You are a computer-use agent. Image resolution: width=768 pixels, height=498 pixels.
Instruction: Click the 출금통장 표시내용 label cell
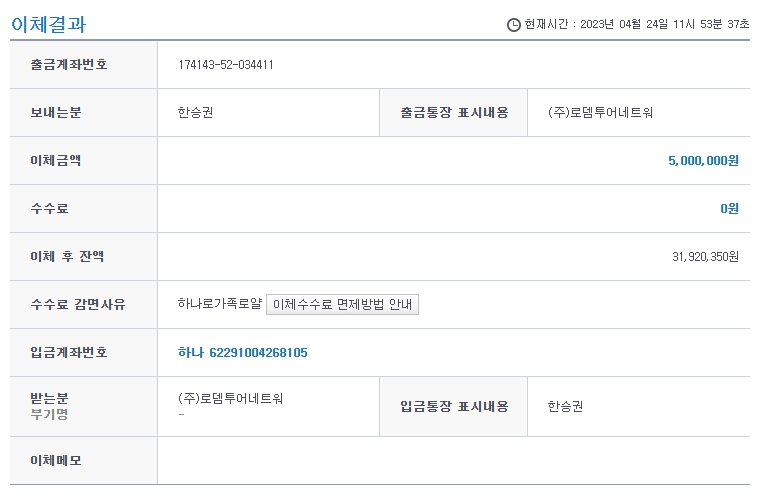click(x=454, y=113)
